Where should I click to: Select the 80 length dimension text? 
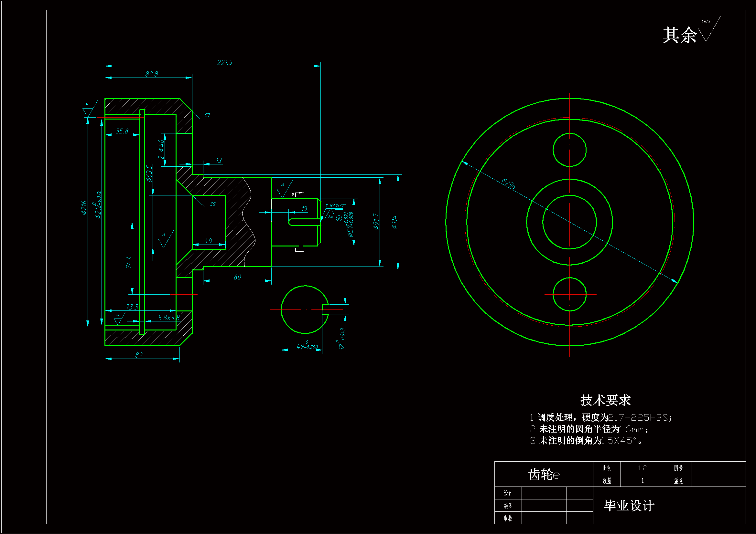coord(237,277)
